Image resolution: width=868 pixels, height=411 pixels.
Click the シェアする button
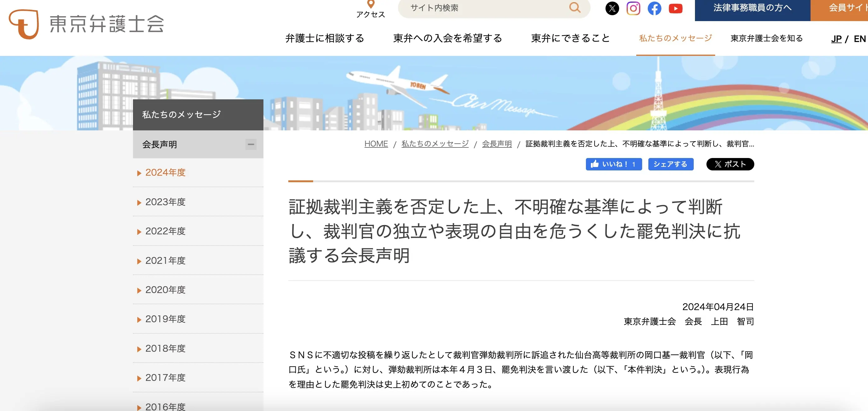[670, 164]
